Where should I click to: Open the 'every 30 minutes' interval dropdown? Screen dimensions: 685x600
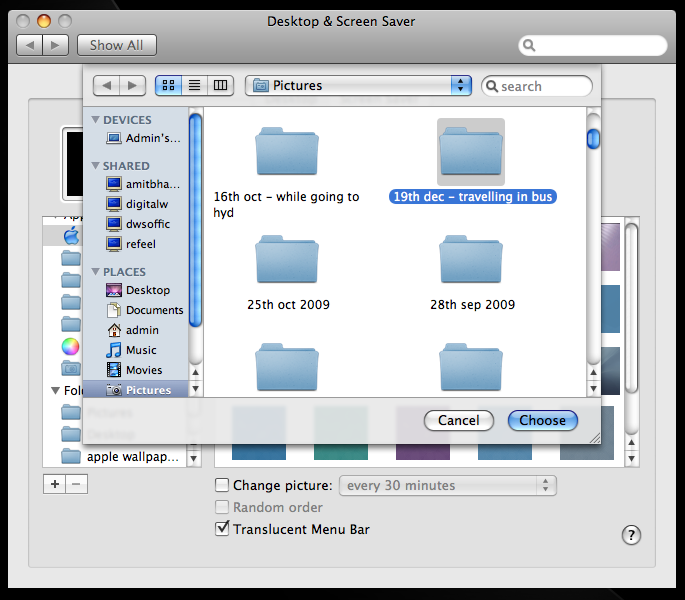pyautogui.click(x=448, y=486)
